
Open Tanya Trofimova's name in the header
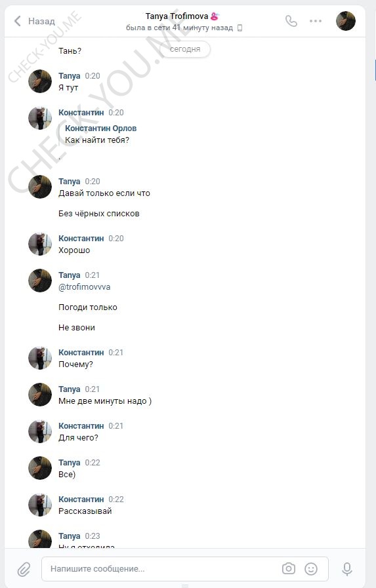tap(177, 16)
